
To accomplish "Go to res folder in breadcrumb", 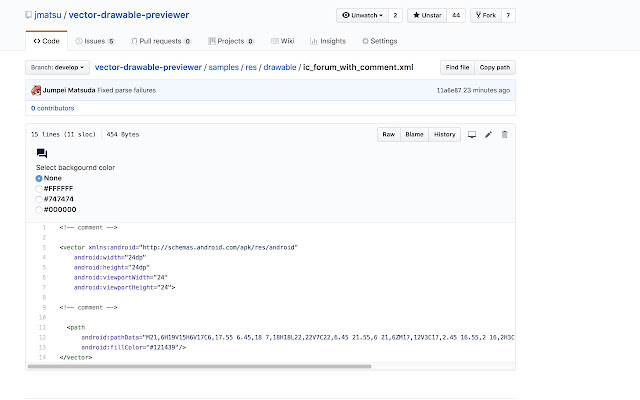I will [x=251, y=67].
